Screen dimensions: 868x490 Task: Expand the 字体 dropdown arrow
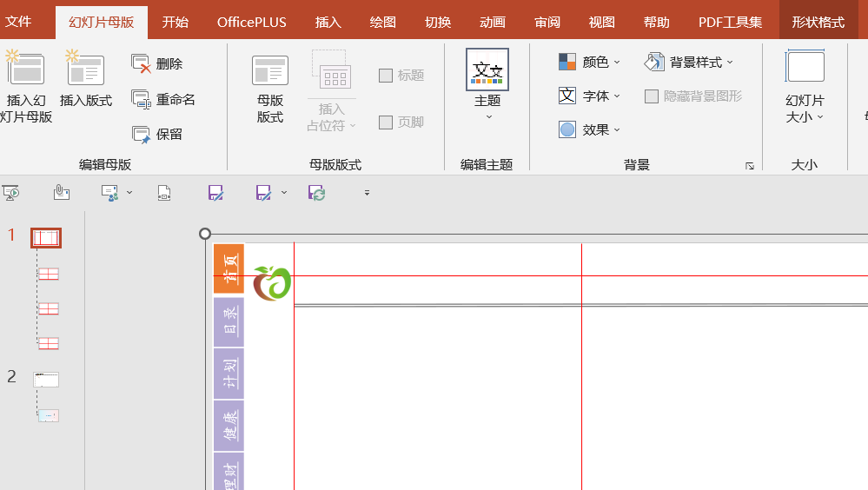click(617, 96)
